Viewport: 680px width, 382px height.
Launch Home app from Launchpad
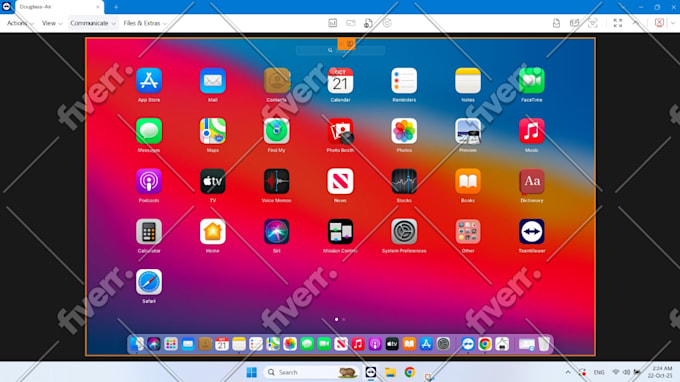click(x=212, y=232)
